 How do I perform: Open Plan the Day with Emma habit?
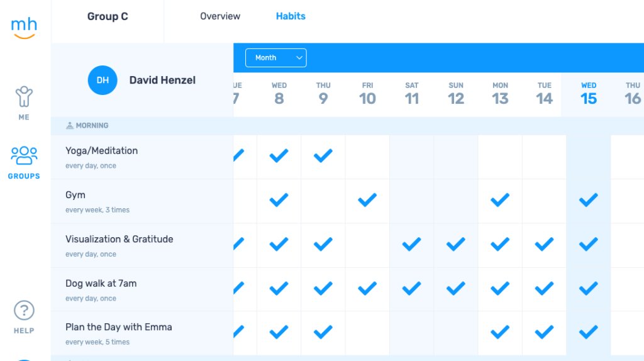[142, 333]
